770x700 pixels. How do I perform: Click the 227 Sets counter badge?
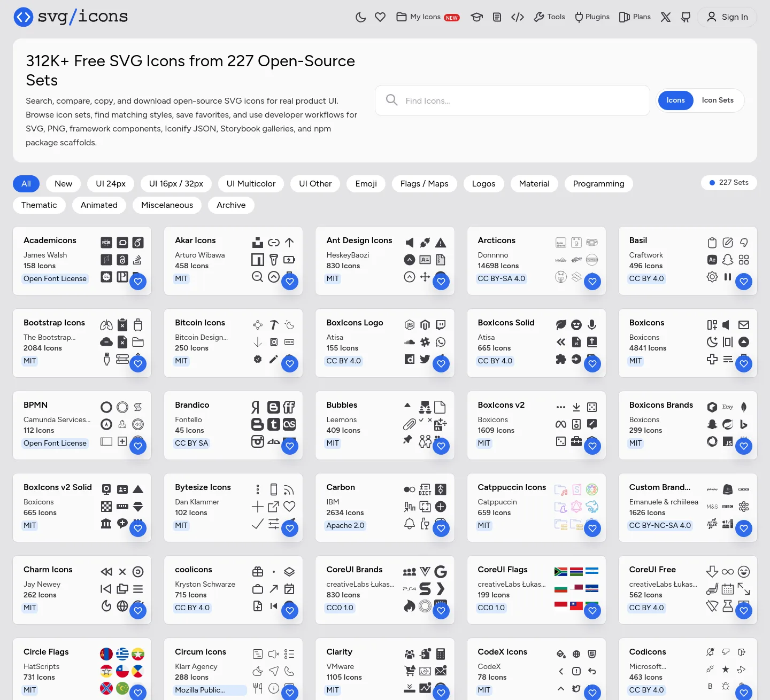[729, 183]
